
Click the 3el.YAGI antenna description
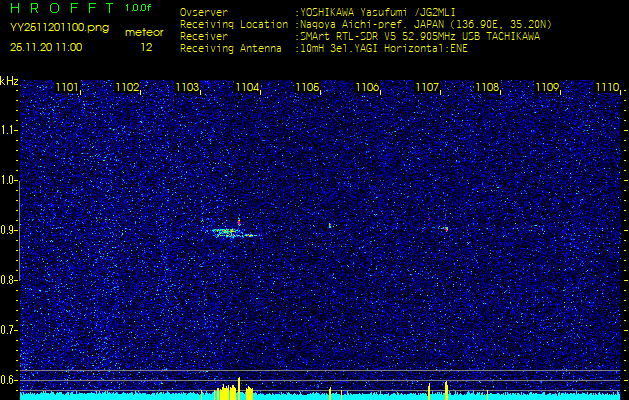click(384, 49)
